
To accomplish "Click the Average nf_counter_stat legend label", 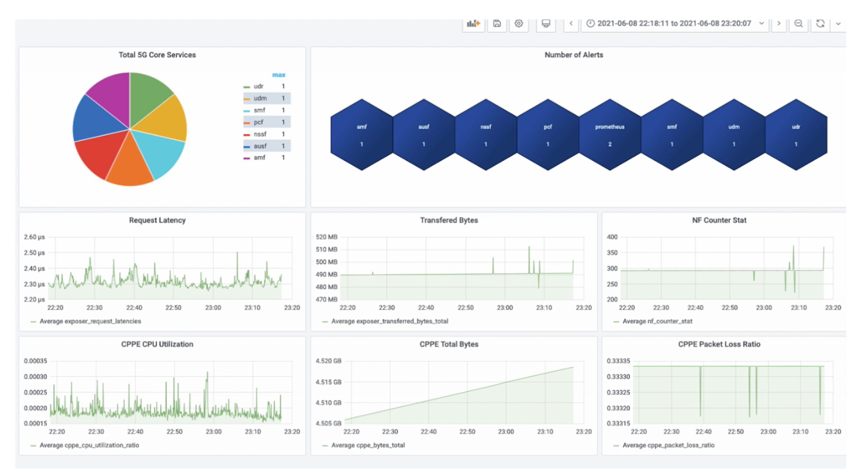I will click(657, 321).
